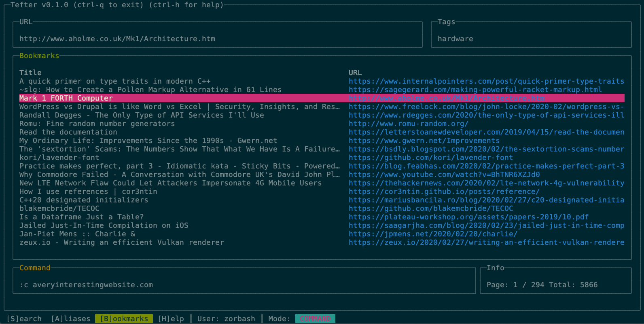The height and width of the screenshot is (324, 644).
Task: Select the zeux.io Vulkan renderer bookmark
Action: (x=122, y=242)
